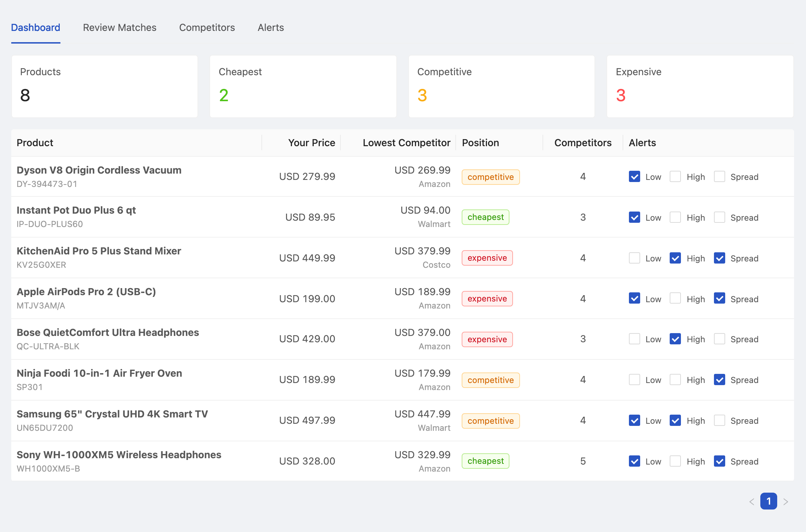Uncheck Spread alert for Sony WH-1000XM5
Screen dimensions: 806x532
tap(719, 461)
